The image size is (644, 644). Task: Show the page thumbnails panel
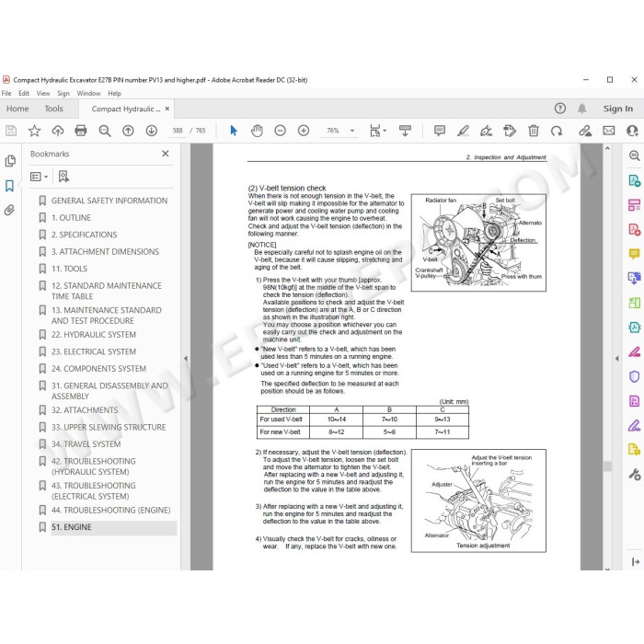tap(10, 161)
